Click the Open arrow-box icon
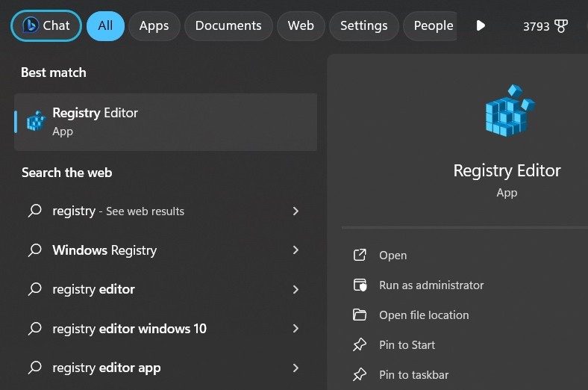This screenshot has width=588, height=390. (x=360, y=255)
